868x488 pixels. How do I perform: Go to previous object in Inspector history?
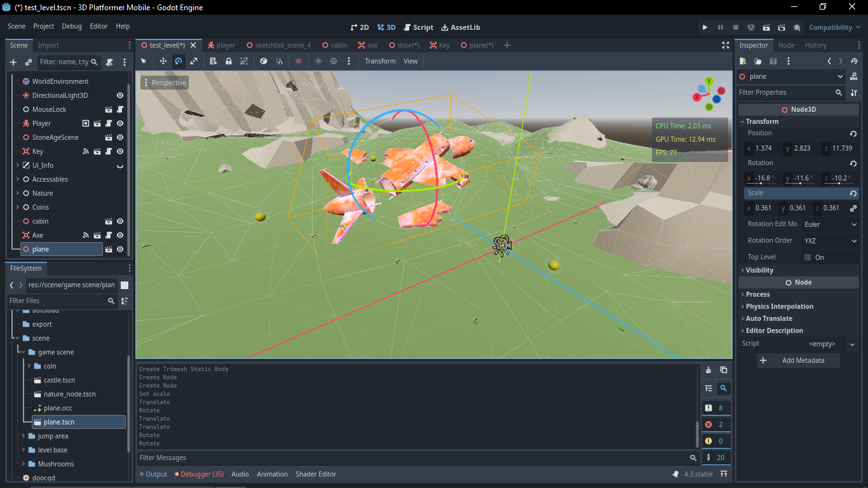click(829, 61)
